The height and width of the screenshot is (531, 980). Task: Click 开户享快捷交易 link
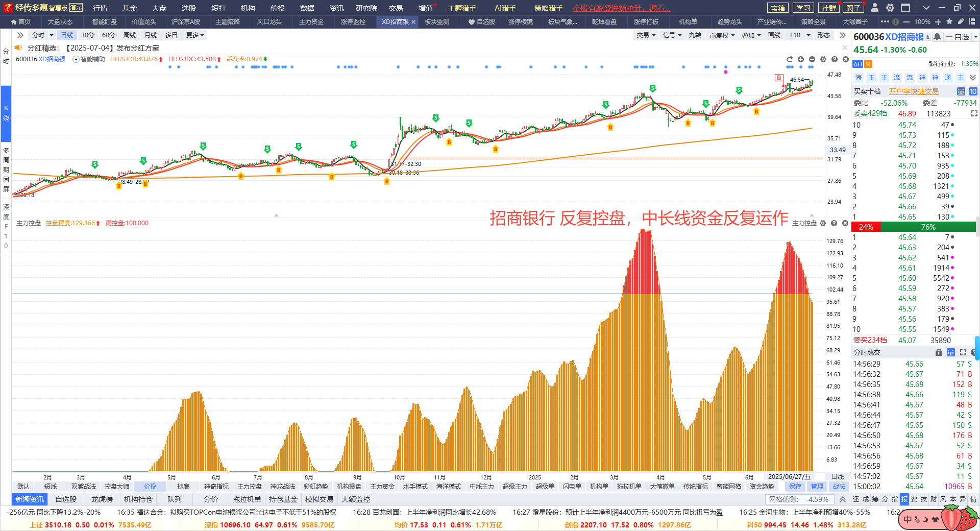pyautogui.click(x=914, y=91)
